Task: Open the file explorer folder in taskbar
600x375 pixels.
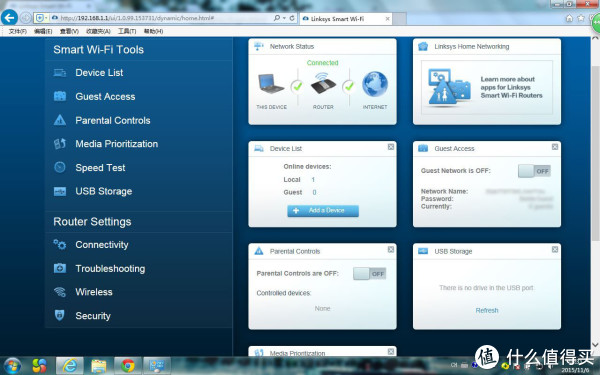Action: click(x=99, y=366)
